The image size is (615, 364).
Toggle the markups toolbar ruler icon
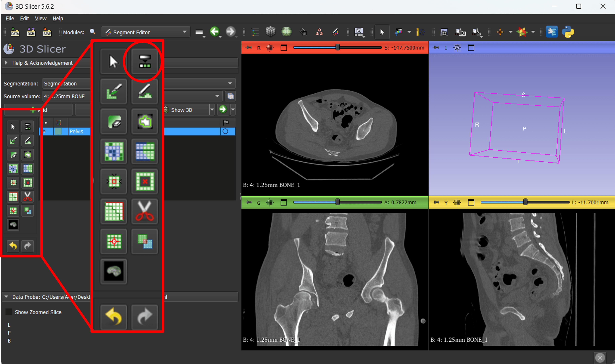point(420,32)
